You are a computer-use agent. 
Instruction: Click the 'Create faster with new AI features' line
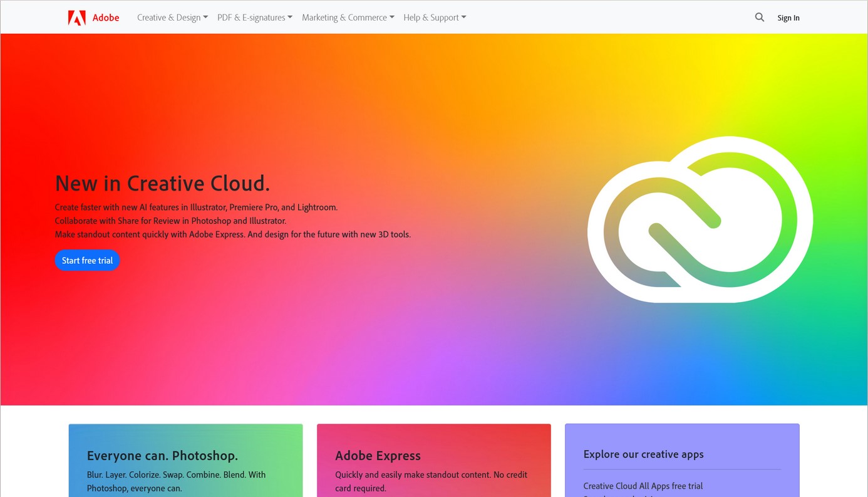(x=196, y=207)
